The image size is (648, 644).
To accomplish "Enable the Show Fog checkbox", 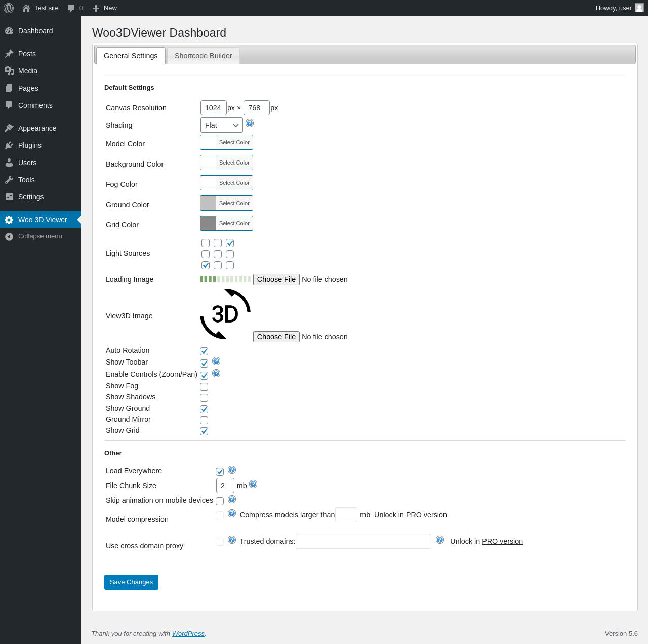I will pos(204,387).
